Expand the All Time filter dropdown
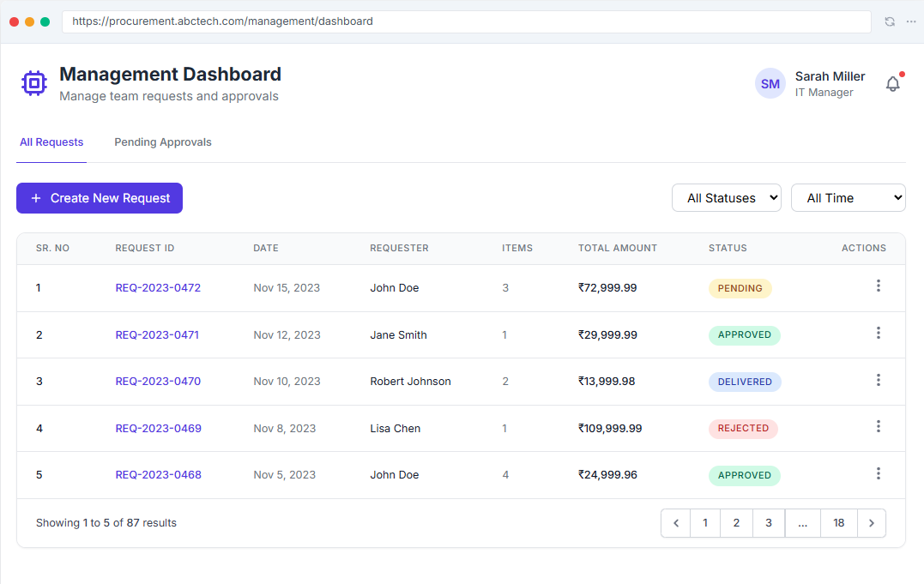Screen dimensions: 924x584 848,198
